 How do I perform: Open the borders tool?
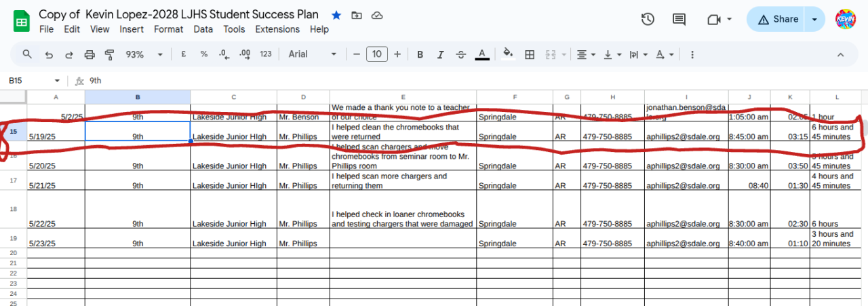click(x=530, y=54)
